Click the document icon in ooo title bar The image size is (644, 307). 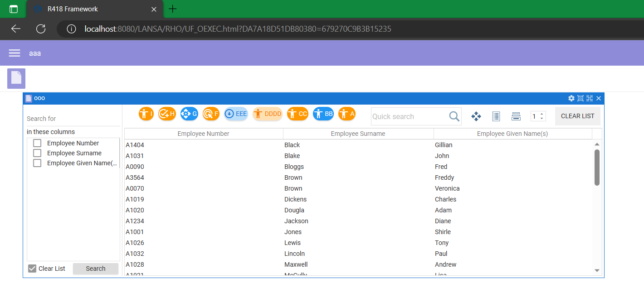[29, 98]
